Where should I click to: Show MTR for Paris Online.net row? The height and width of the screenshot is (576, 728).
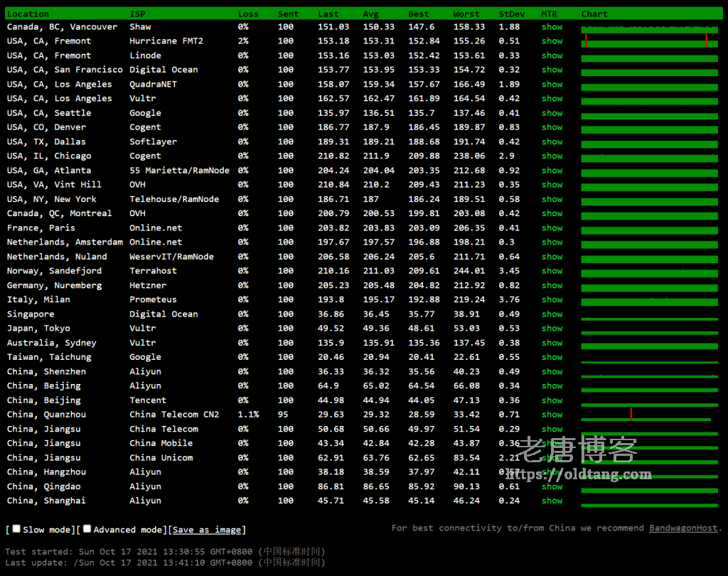(x=552, y=228)
